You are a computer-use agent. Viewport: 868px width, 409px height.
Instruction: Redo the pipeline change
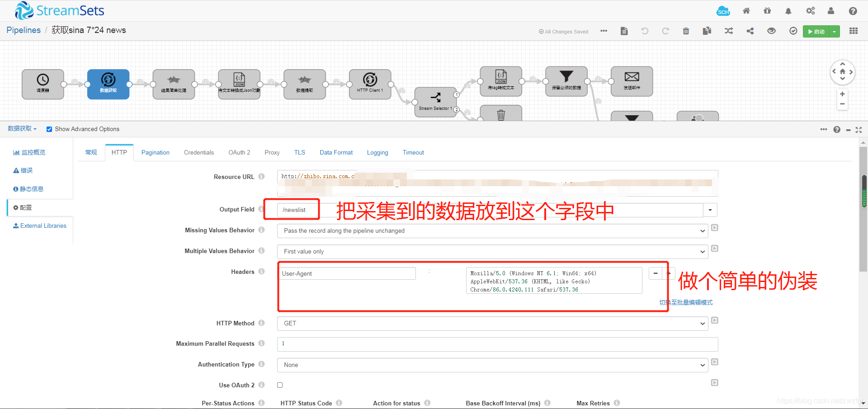665,31
